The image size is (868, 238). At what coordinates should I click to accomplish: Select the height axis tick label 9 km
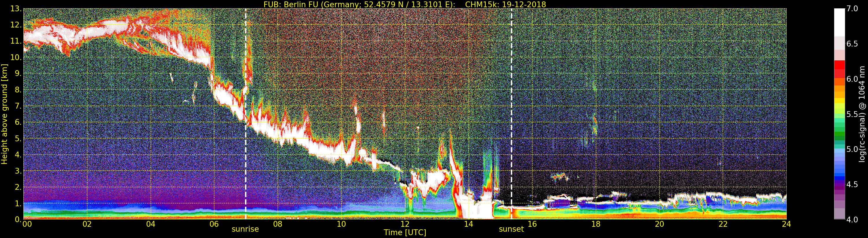tap(18, 73)
